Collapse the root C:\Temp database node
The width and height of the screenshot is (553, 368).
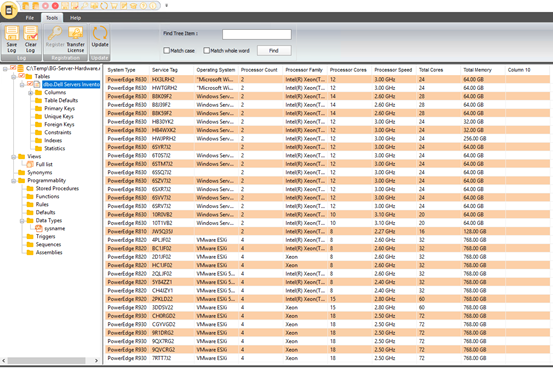tap(5, 68)
